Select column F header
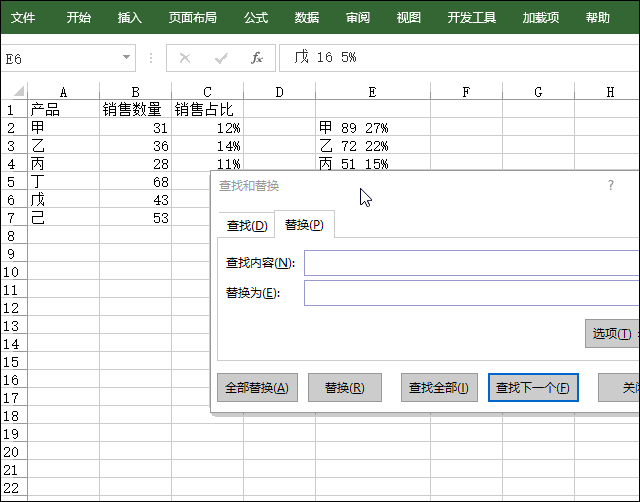The image size is (640, 502). click(467, 92)
